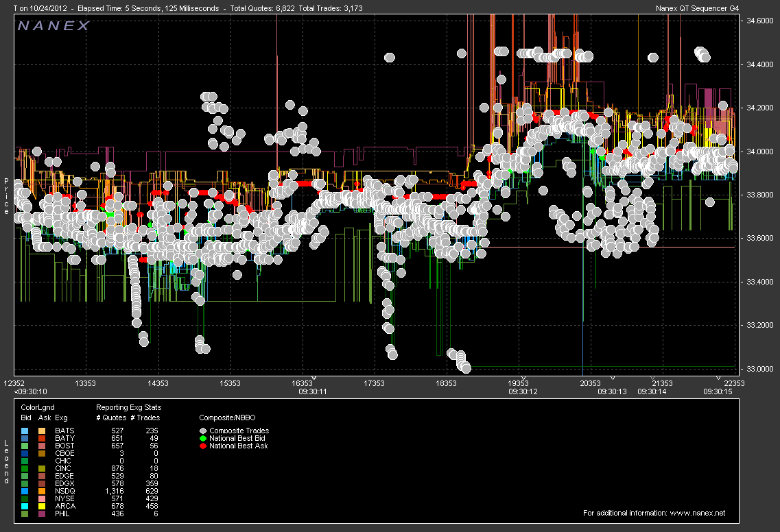The image size is (780, 532).
Task: Click the NYSE exchange name in legend
Action: point(64,498)
